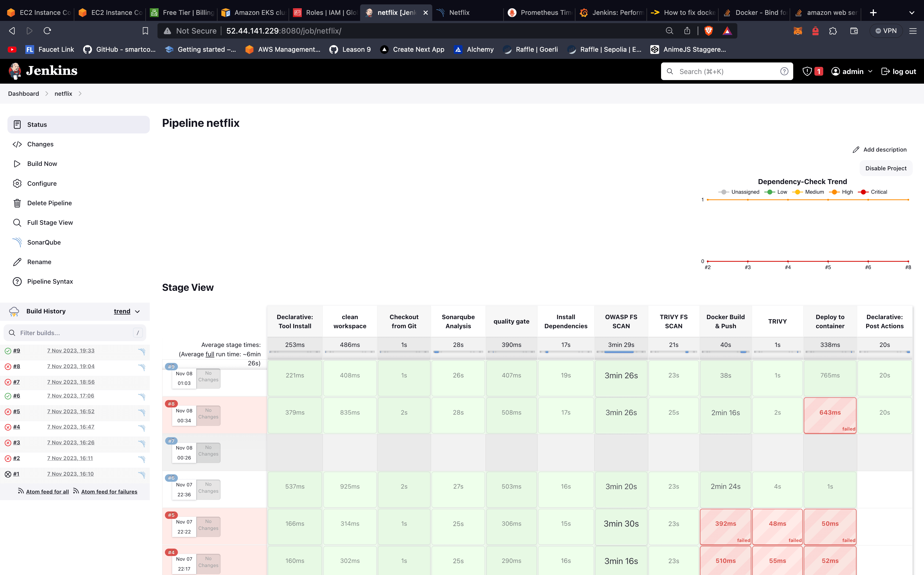Click the #8 build badge in Stage View
The width and height of the screenshot is (924, 575).
(x=171, y=404)
